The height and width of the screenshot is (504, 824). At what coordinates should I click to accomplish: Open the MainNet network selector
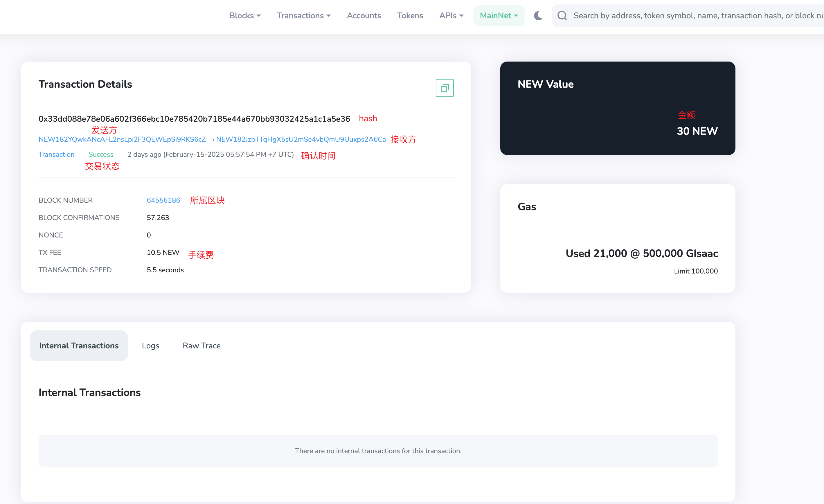tap(499, 15)
